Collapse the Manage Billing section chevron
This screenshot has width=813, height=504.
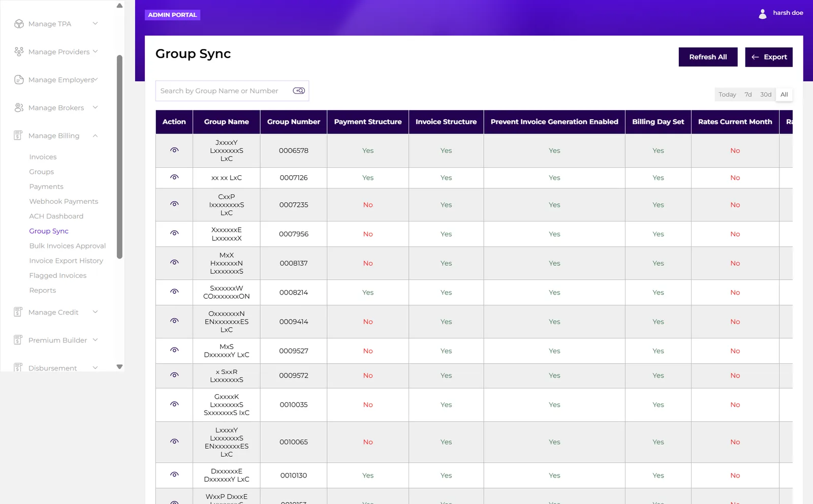[95, 136]
